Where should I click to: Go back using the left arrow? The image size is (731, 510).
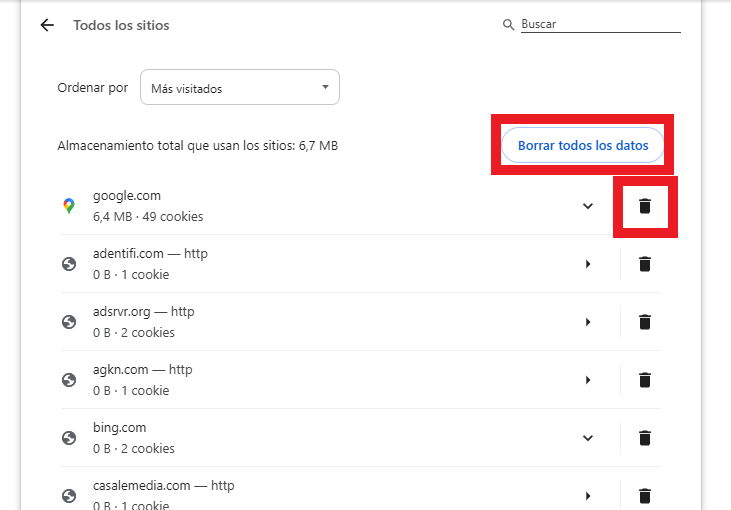coord(47,25)
